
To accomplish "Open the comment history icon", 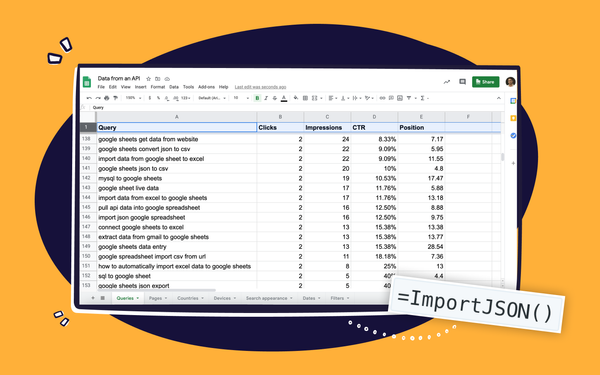I will [x=462, y=82].
